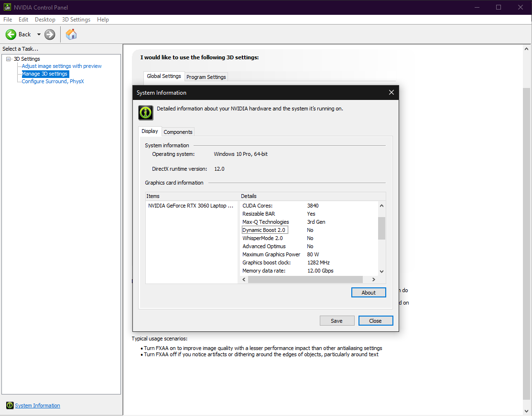Viewport: 532px width, 416px height.
Task: Switch to the Components tab
Action: [x=178, y=132]
